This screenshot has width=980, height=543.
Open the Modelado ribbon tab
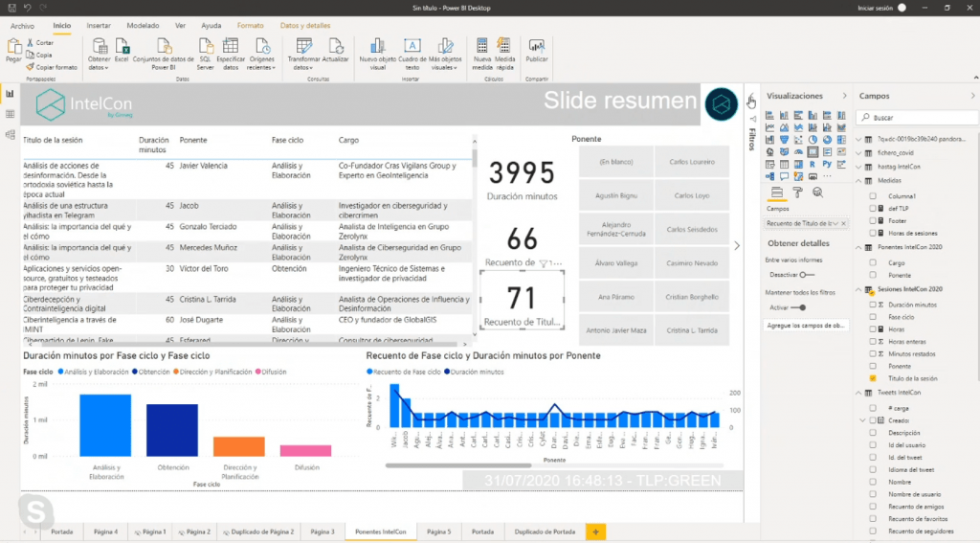pyautogui.click(x=143, y=26)
